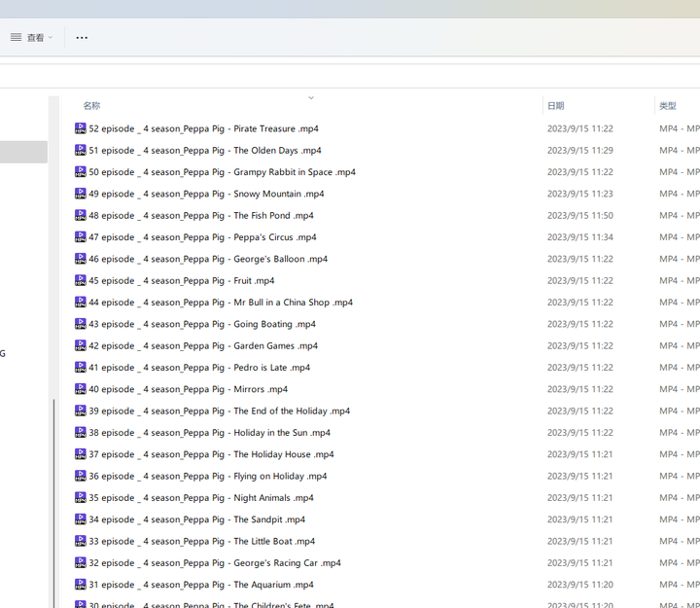Viewport: 700px width, 608px height.
Task: Select file name '37 episode ... The Holiday House .mp4'
Action: (211, 454)
